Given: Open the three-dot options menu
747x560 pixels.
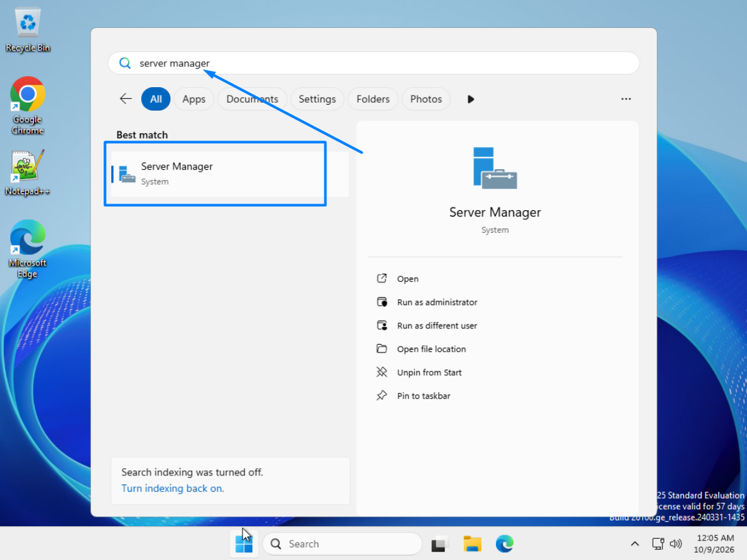Looking at the screenshot, I should pos(626,99).
